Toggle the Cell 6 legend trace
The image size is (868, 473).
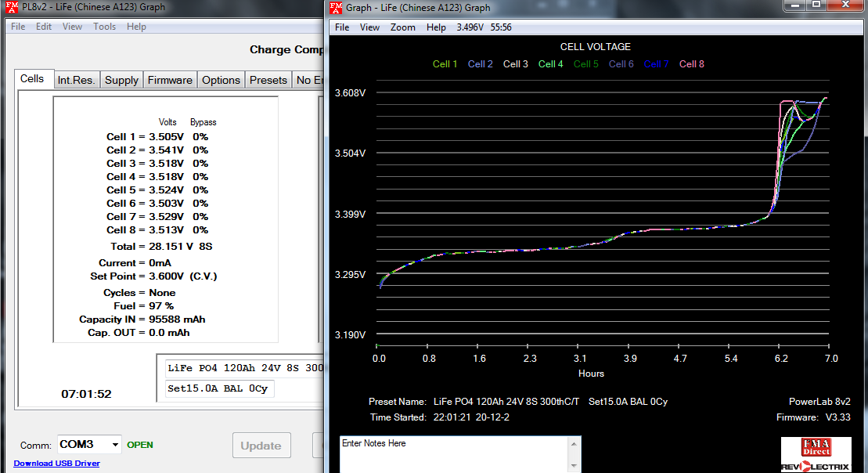tap(621, 64)
